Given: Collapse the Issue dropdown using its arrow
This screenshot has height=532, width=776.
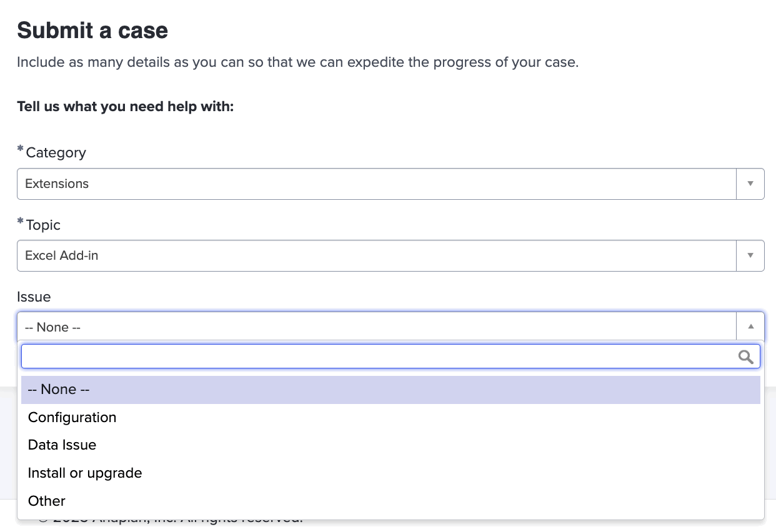Looking at the screenshot, I should tap(750, 327).
